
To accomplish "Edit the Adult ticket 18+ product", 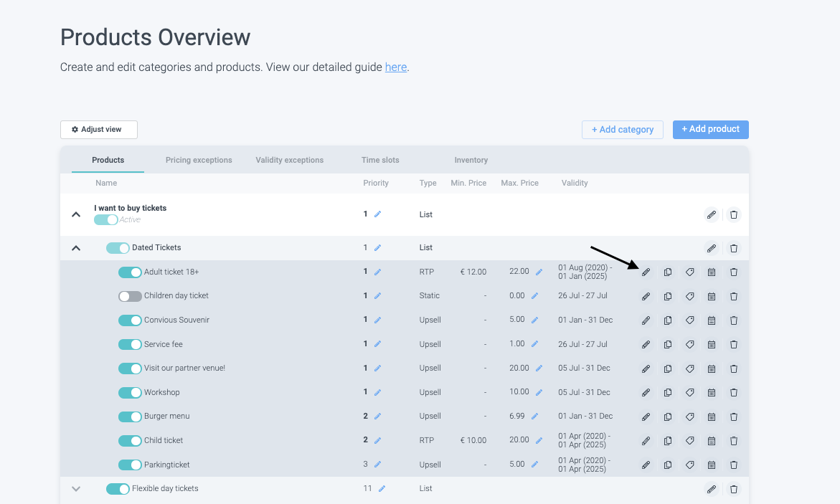I will pyautogui.click(x=646, y=272).
